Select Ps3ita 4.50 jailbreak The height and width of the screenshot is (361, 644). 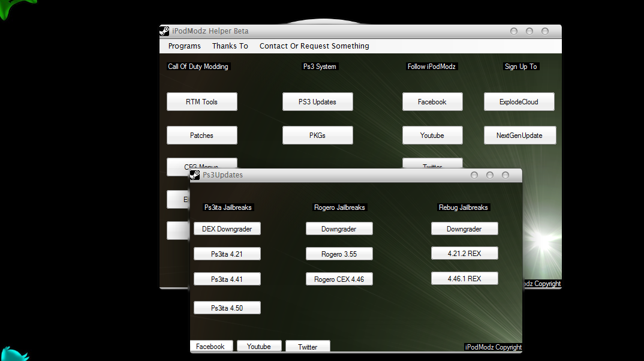point(227,308)
